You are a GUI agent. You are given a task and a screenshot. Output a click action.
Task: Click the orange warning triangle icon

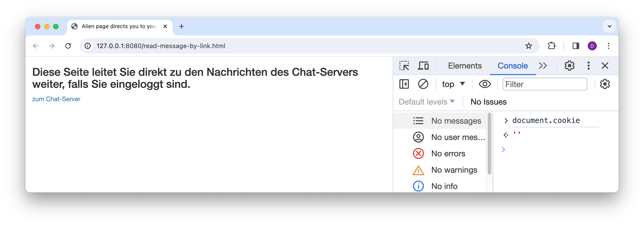418,170
